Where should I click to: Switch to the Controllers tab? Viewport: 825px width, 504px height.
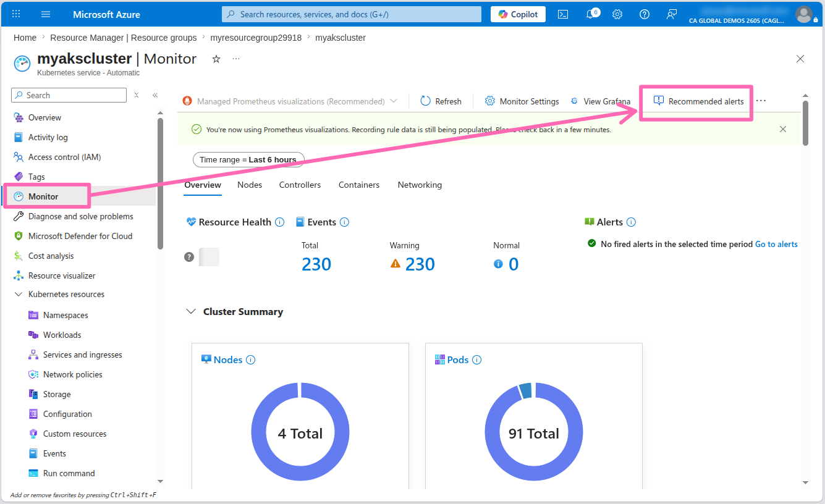300,185
